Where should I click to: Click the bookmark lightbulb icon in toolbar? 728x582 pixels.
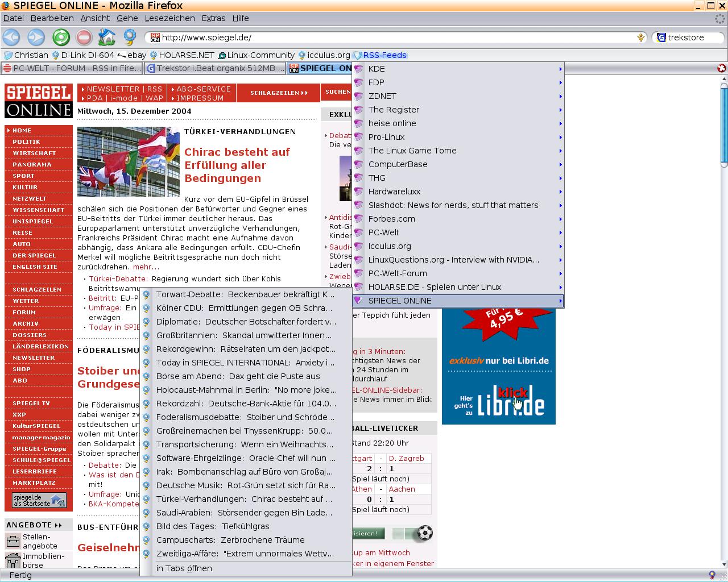coord(130,38)
